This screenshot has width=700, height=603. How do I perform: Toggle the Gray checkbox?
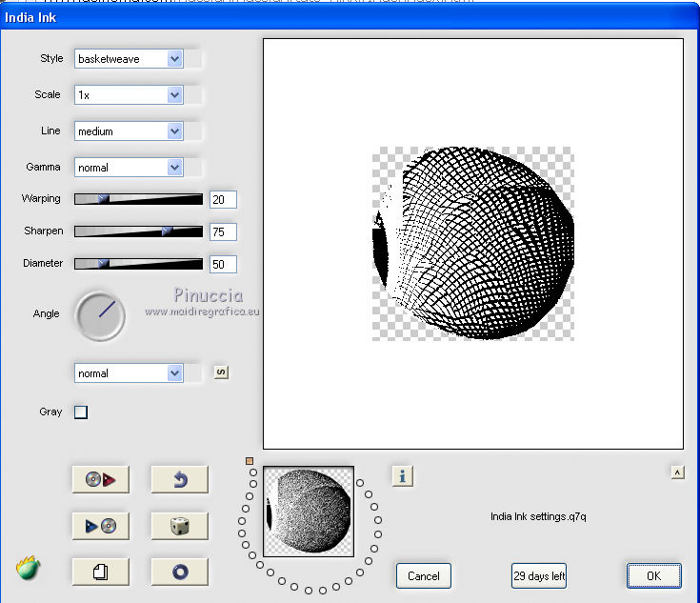(x=81, y=412)
